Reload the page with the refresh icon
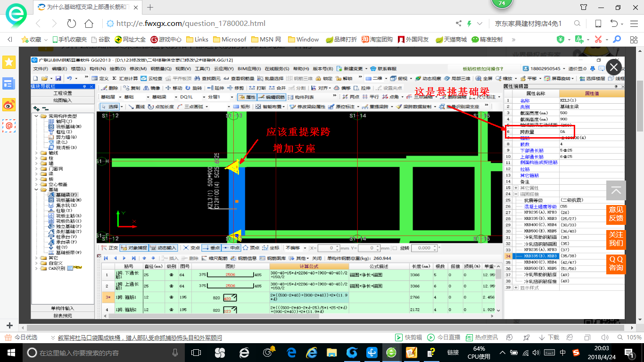 [x=72, y=24]
